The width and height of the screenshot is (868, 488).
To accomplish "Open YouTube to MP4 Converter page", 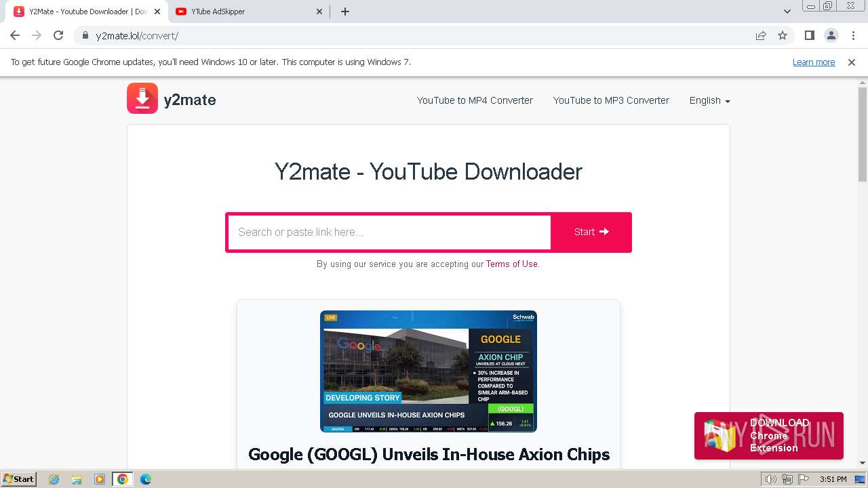I will (x=475, y=100).
